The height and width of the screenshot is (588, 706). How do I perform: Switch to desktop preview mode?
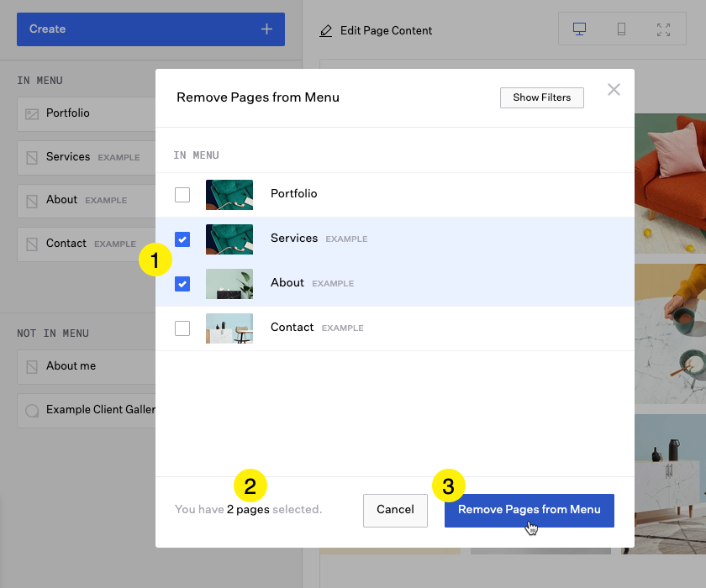579,29
